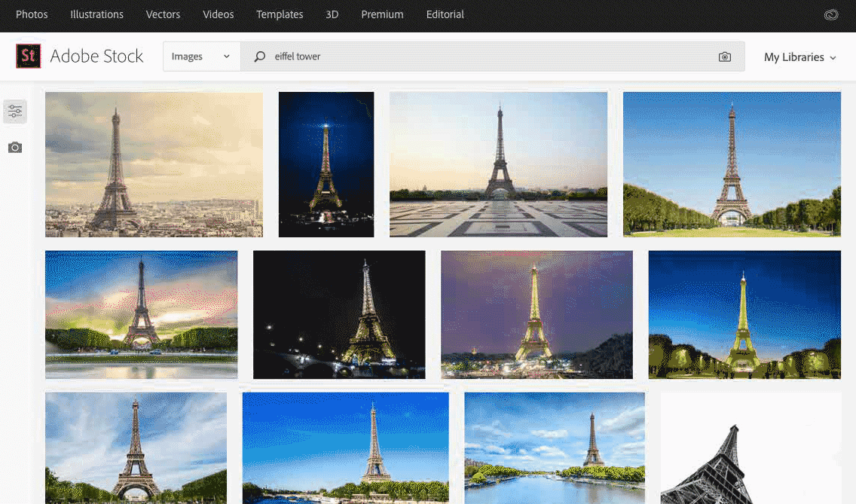Click the search magnifier icon

tap(260, 57)
